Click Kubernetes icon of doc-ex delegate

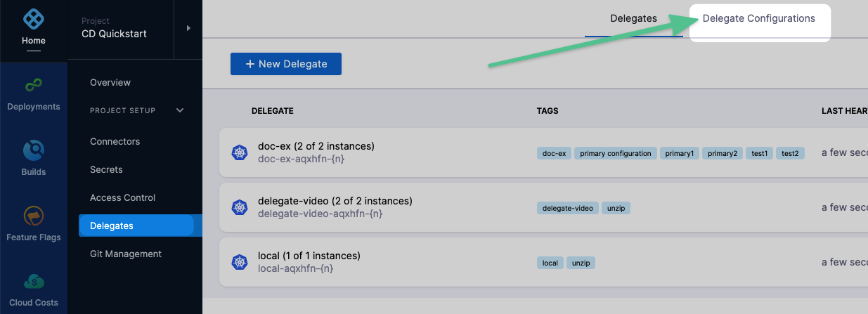(240, 152)
